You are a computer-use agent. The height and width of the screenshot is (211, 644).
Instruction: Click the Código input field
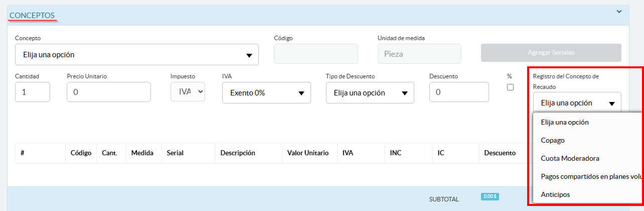(315, 54)
